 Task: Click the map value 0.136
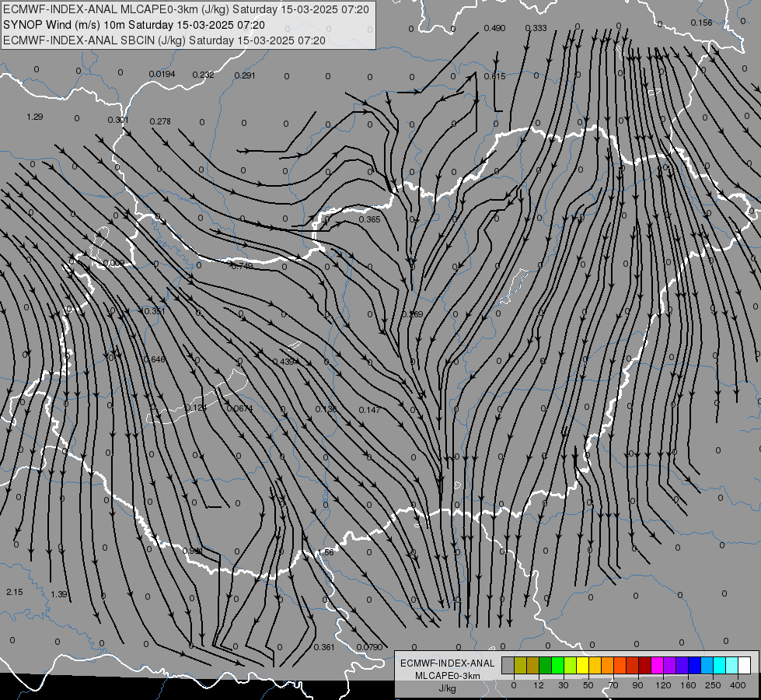click(326, 409)
